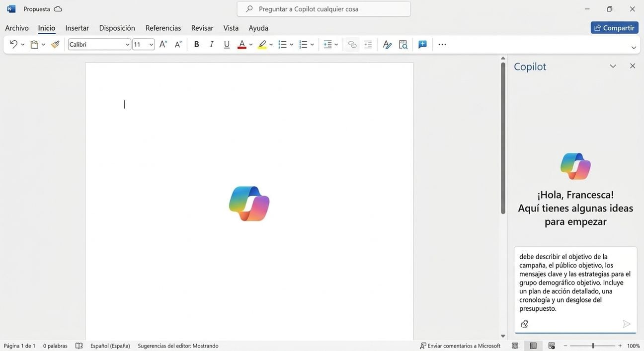
Task: Switch to the Revisar tab
Action: point(202,28)
